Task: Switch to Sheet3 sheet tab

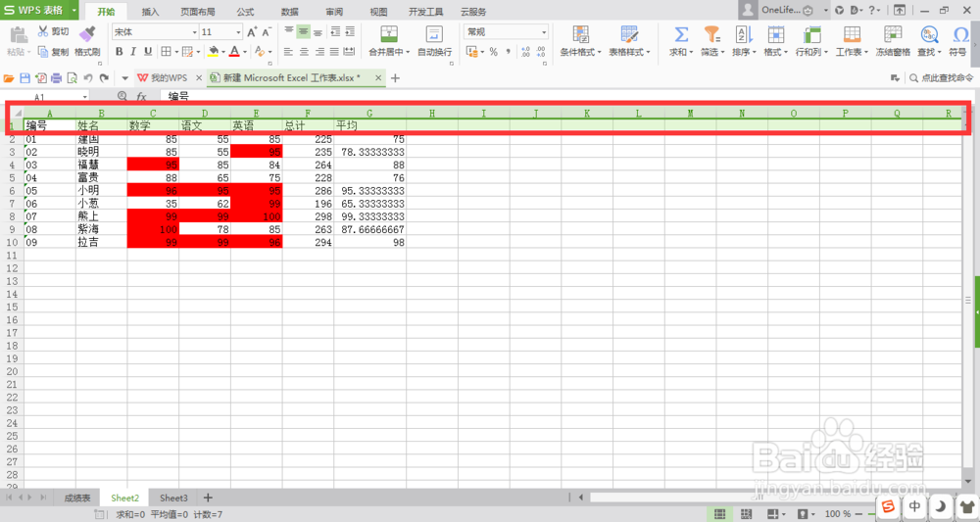Action: pos(173,498)
